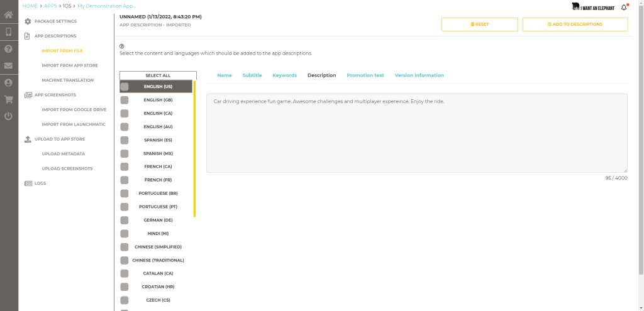
Task: Open Import From File menu item
Action: (62, 51)
